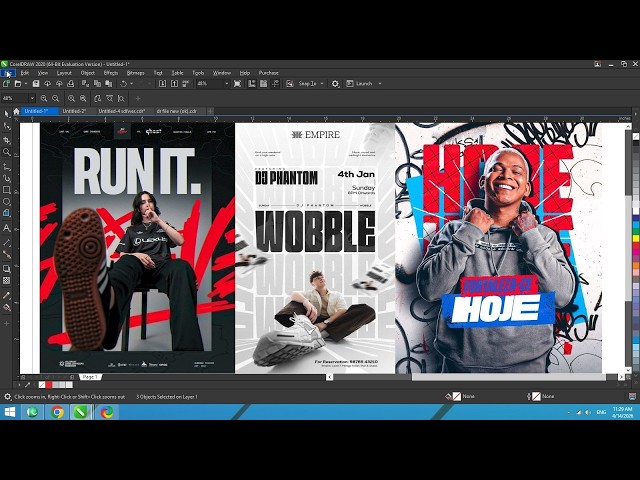Click the Zoom in icon on property bar
This screenshot has height=480, width=640.
(x=44, y=98)
